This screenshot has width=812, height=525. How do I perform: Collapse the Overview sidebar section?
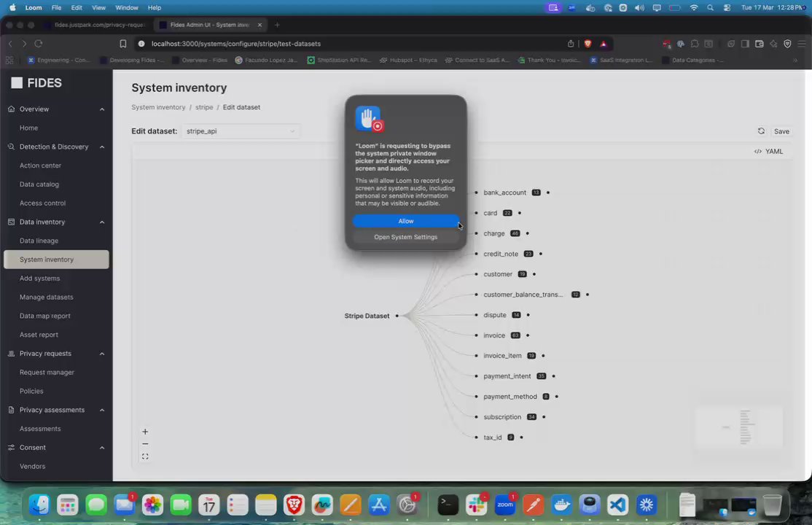coord(102,109)
